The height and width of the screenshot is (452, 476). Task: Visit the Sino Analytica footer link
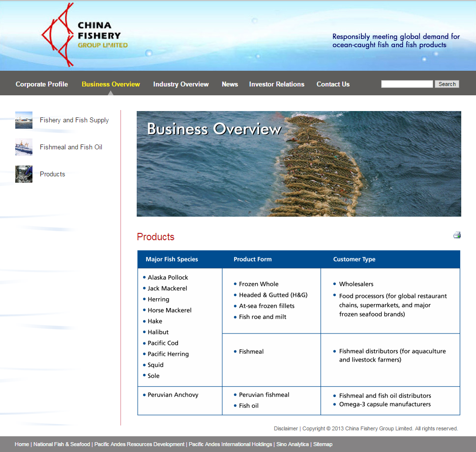[293, 444]
